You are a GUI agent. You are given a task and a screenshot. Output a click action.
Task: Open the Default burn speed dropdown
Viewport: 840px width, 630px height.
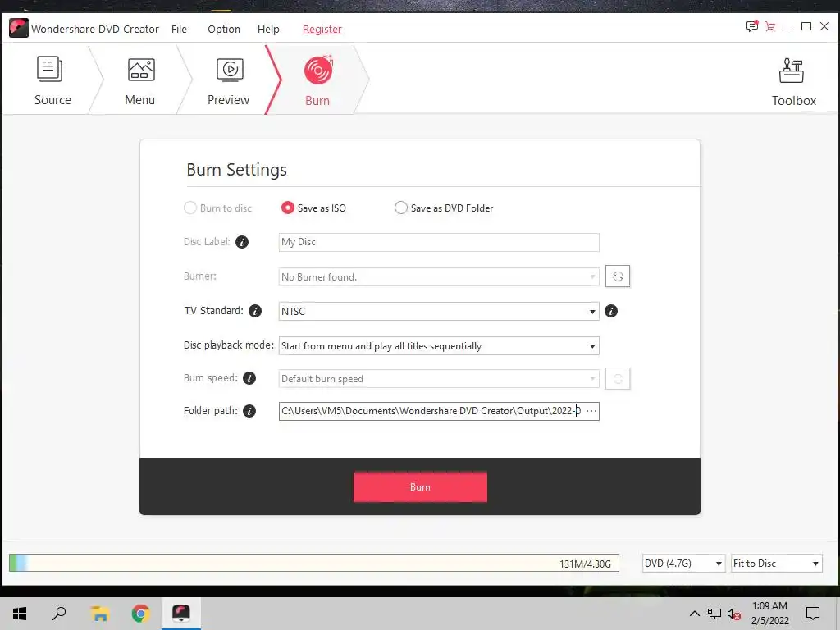click(x=439, y=379)
